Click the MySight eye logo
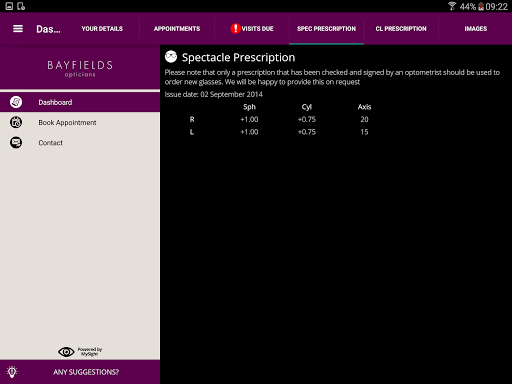The width and height of the screenshot is (512, 384). click(66, 352)
